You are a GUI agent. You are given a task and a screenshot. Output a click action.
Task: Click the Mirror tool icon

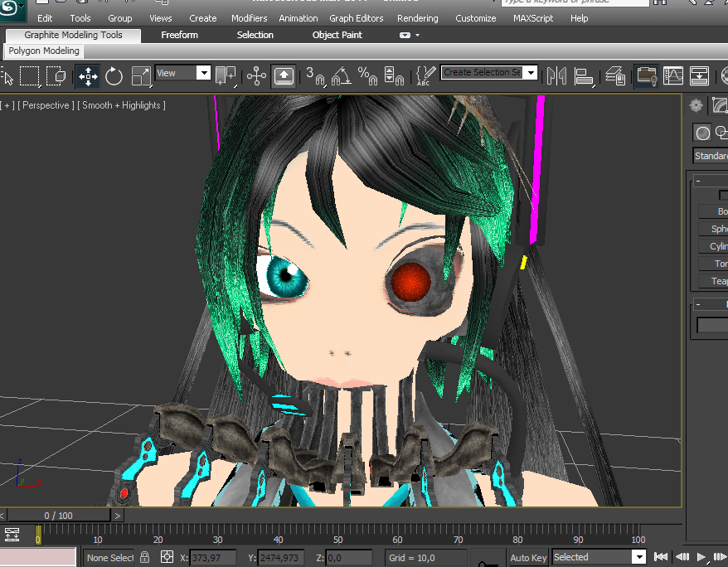coord(556,76)
